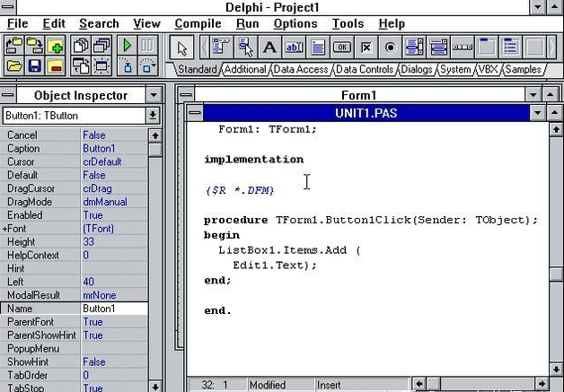
Task: Pick the OK Button component in palette
Action: pyautogui.click(x=342, y=48)
